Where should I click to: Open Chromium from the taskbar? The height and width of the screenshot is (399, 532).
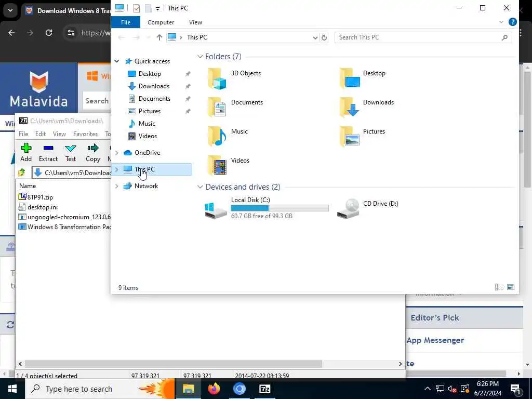click(x=239, y=389)
